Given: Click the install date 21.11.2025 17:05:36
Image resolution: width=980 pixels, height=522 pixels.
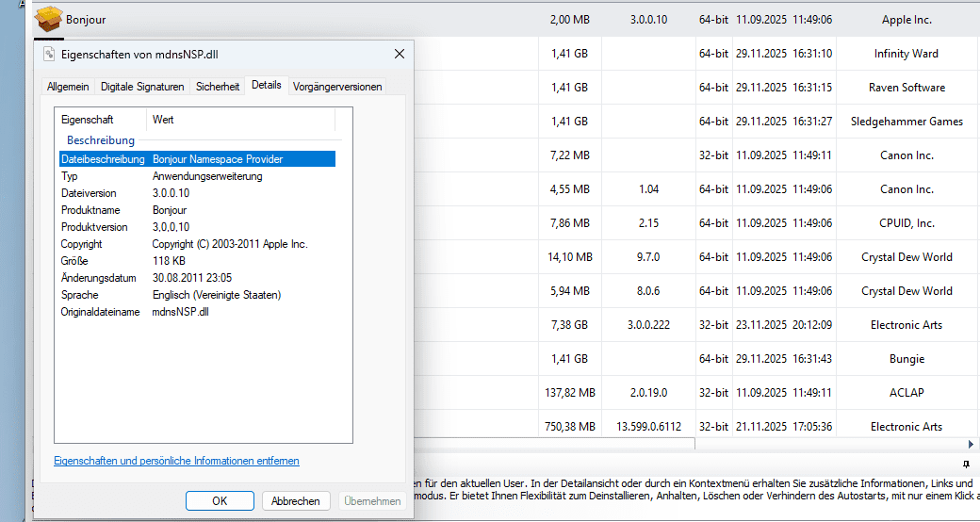Looking at the screenshot, I should 784,426.
